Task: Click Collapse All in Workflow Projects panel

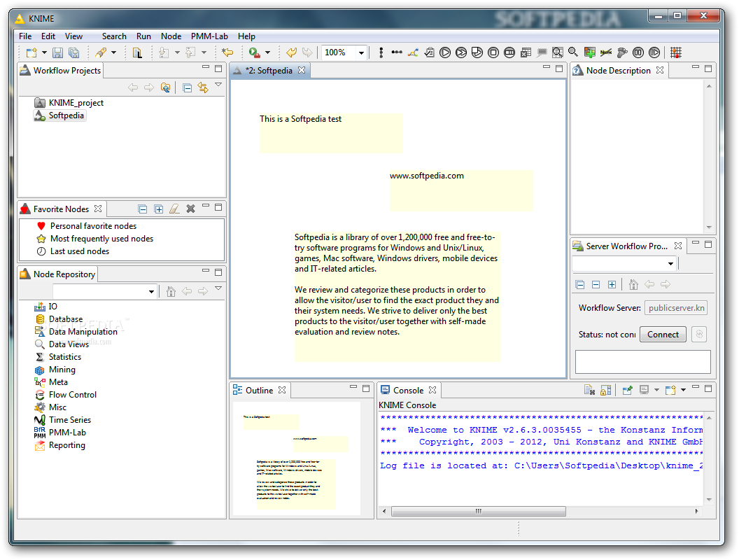Action: click(187, 87)
